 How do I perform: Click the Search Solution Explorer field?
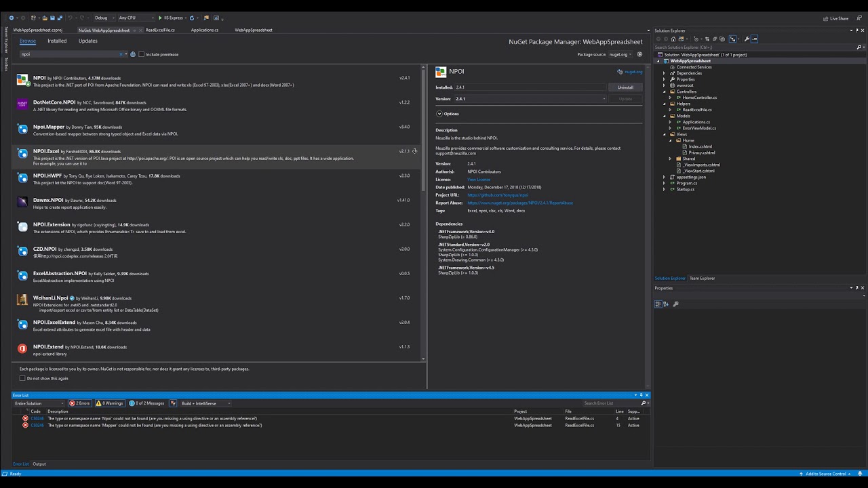click(754, 47)
